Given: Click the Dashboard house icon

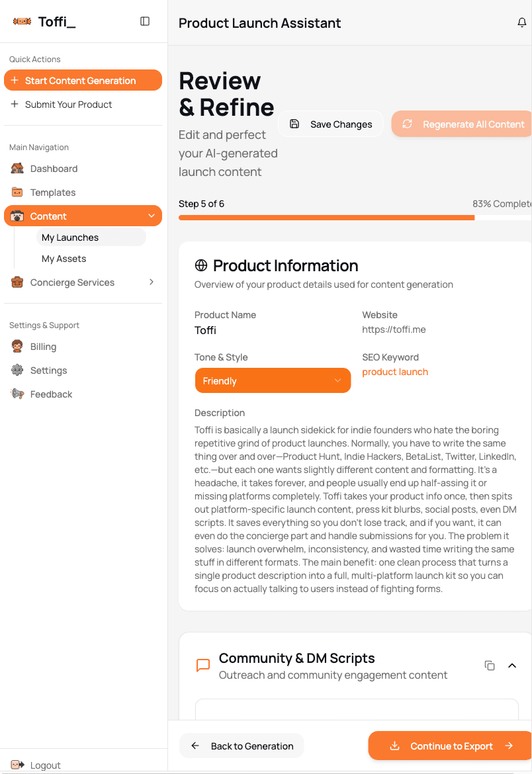Looking at the screenshot, I should click(17, 168).
